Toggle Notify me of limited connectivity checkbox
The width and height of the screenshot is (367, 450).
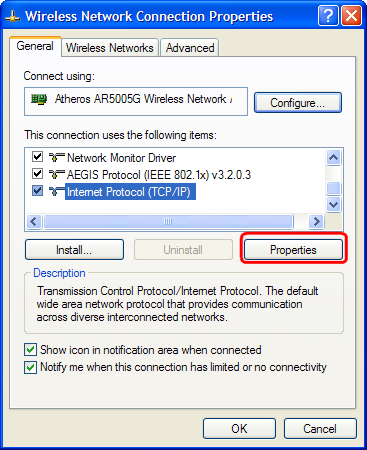tap(31, 367)
